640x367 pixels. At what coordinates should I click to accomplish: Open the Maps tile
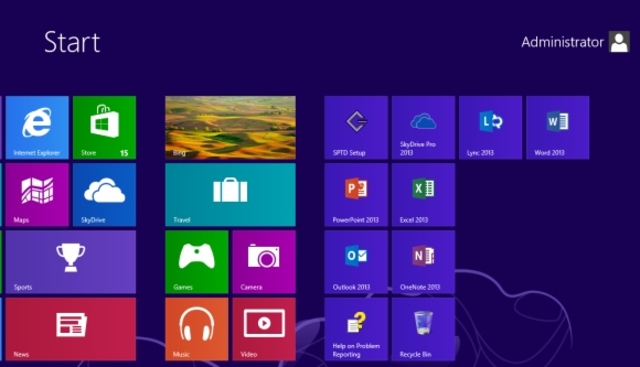point(37,195)
